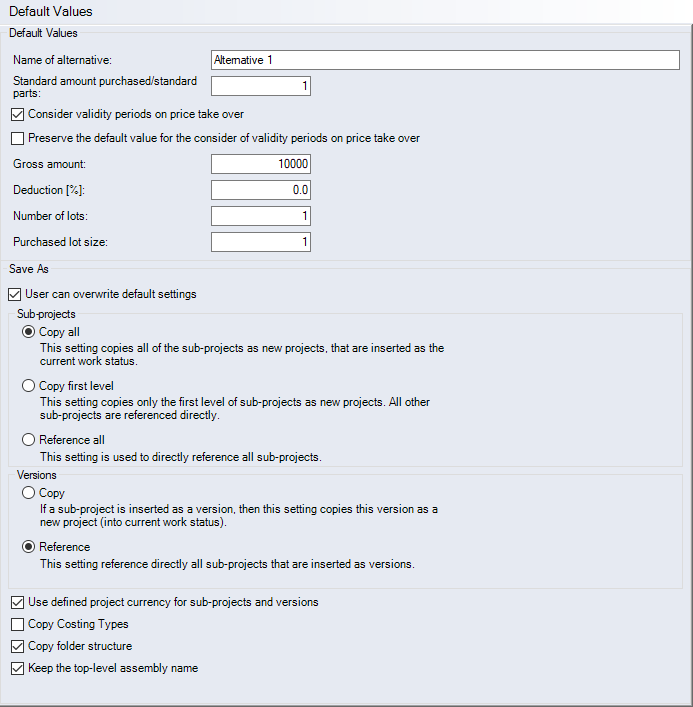Click the Number of lots field
Viewport: 693px width, 707px height.
(260, 216)
